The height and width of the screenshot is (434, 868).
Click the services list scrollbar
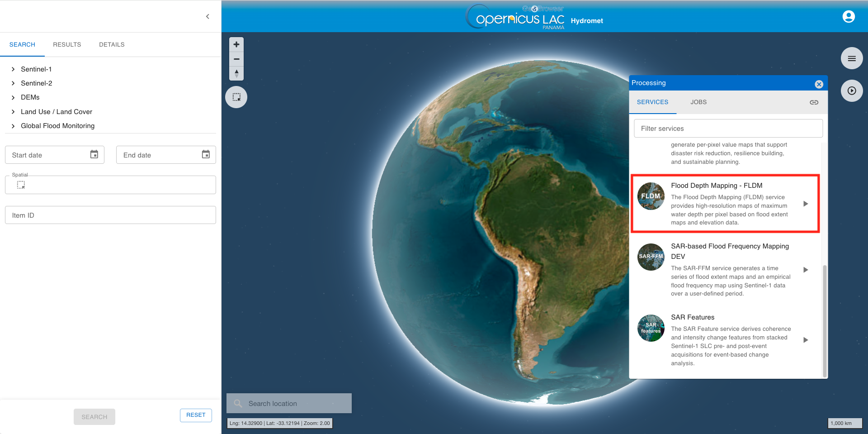[825, 317]
